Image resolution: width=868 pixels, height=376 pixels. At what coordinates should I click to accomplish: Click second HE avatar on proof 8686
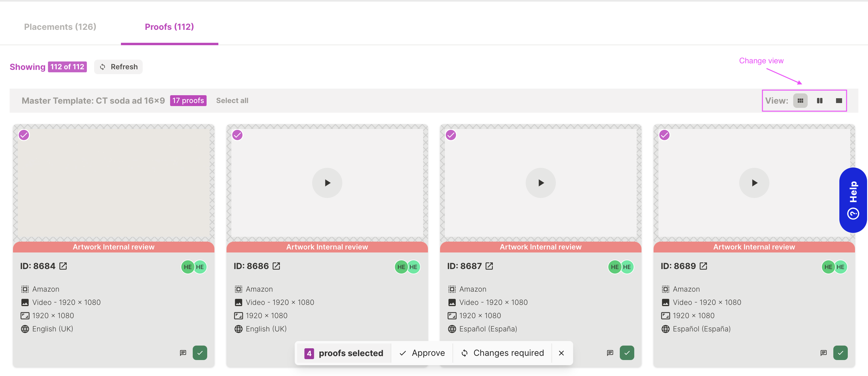tap(413, 267)
